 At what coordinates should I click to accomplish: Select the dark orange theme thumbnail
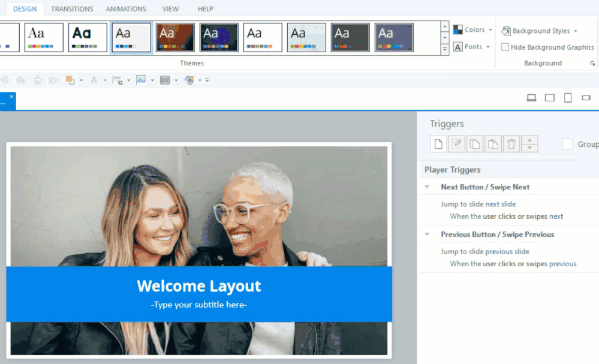175,38
